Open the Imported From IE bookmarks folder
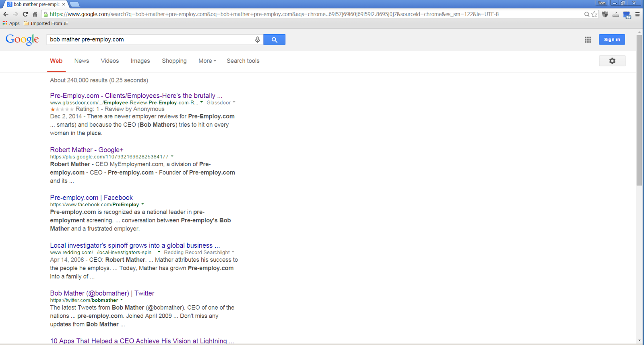This screenshot has width=644, height=345. coord(46,23)
